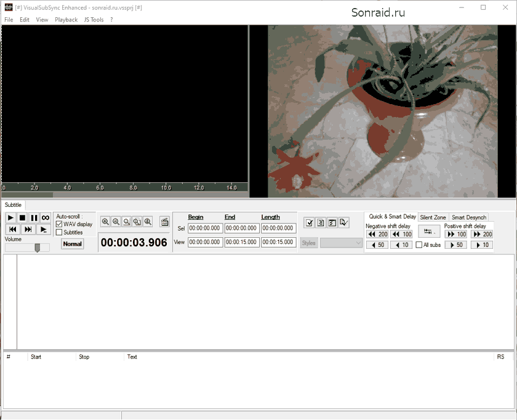The width and height of the screenshot is (517, 420).
Task: Shift delay positive 100 button
Action: [x=456, y=234]
